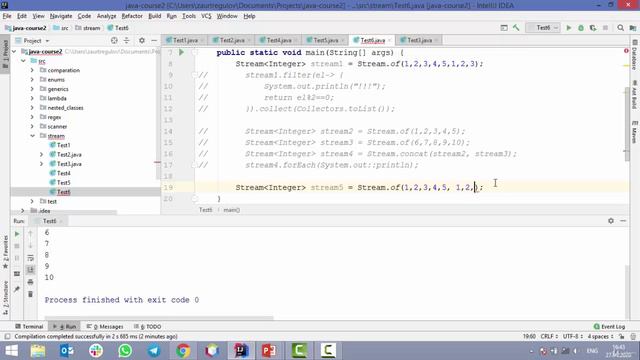
Task: Click the Build project hammer icon
Action: [x=516, y=28]
